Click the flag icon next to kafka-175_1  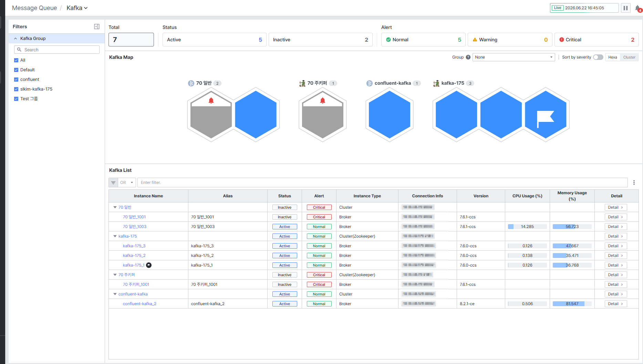click(x=149, y=265)
